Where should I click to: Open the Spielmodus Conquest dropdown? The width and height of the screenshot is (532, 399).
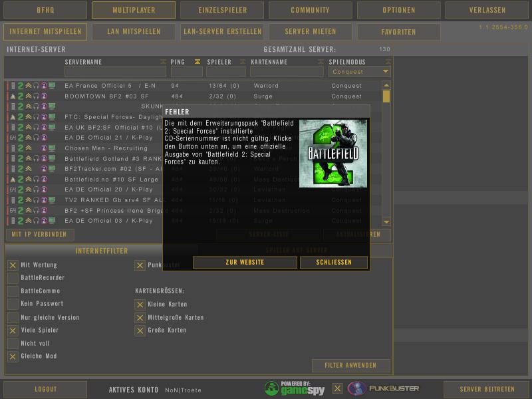(359, 72)
